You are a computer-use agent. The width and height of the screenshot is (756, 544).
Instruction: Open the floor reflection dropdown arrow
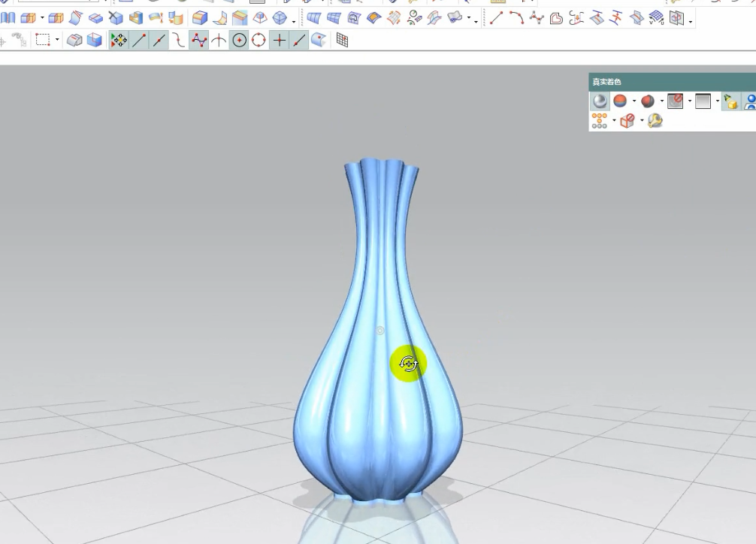click(689, 101)
